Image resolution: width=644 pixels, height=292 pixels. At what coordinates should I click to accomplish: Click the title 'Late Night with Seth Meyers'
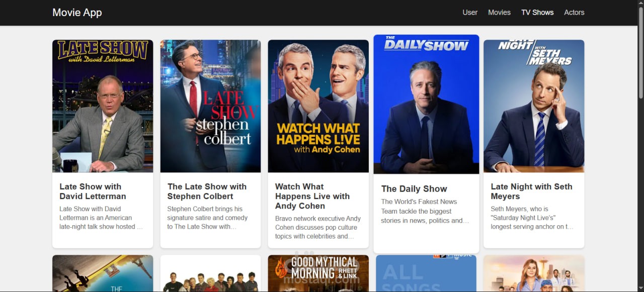coord(531,191)
